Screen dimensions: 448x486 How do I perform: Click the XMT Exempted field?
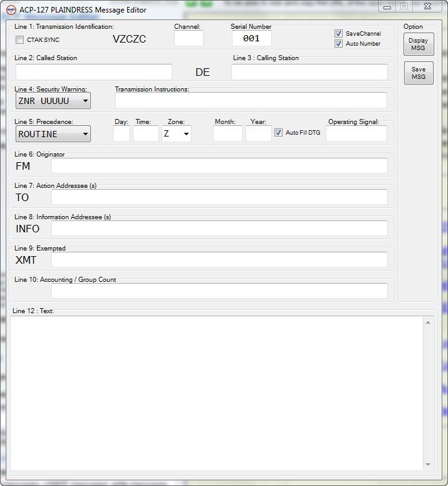[219, 260]
